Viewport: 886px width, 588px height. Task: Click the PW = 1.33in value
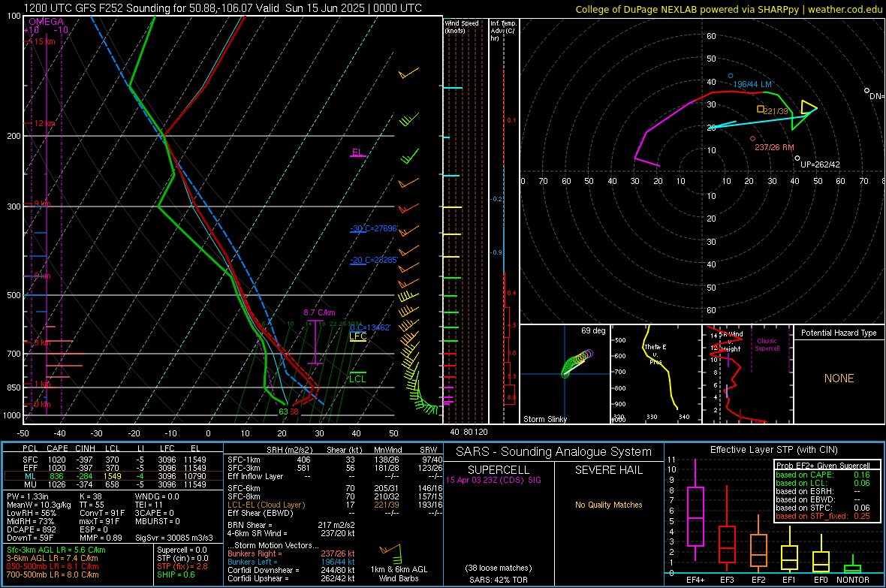[x=29, y=496]
